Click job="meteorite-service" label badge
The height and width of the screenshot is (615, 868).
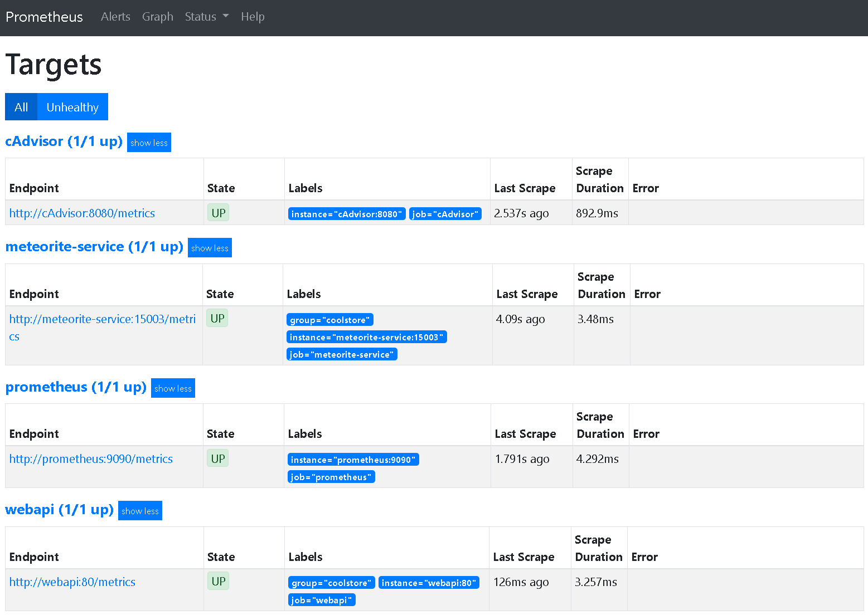pos(342,354)
